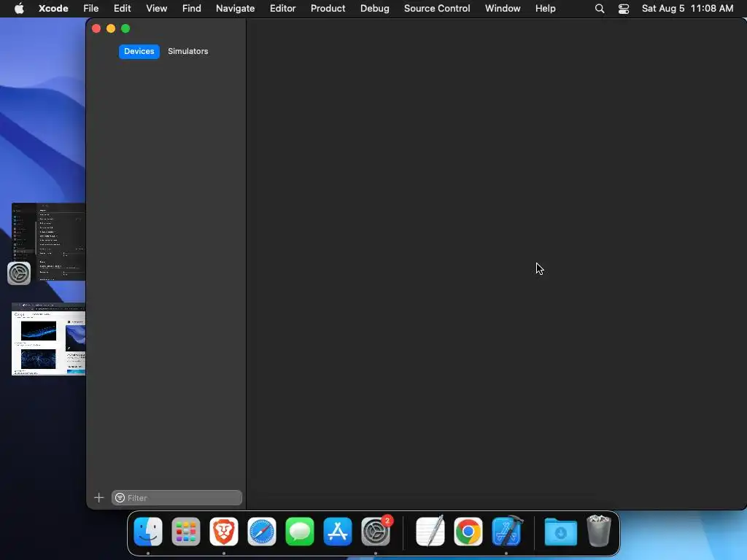Open the Navigate menu
This screenshot has width=747, height=560.
pyautogui.click(x=236, y=9)
